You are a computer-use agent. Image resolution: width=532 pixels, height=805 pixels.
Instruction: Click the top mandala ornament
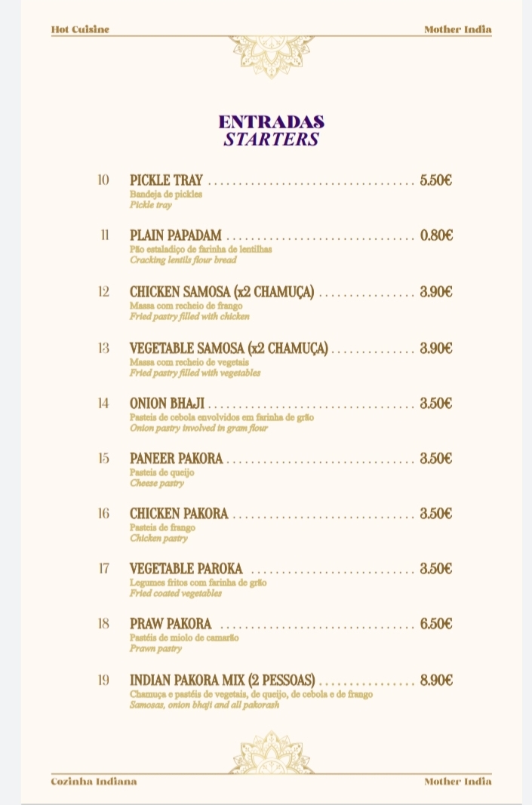click(271, 55)
